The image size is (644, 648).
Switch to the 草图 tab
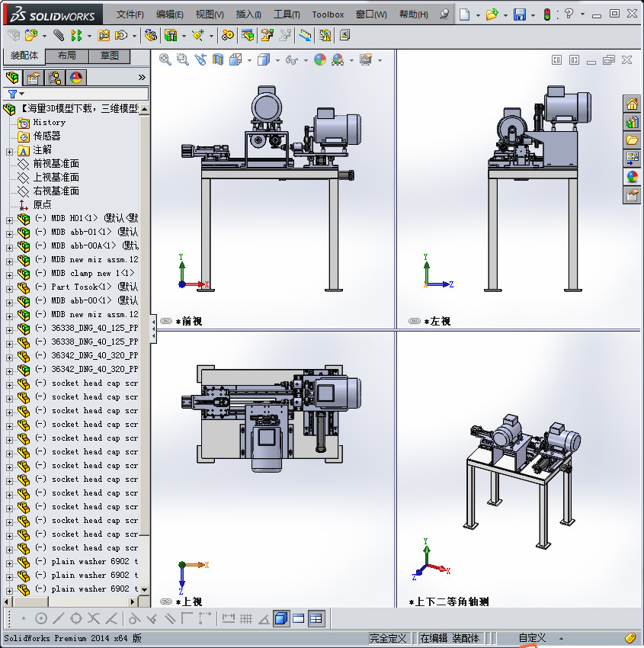[x=110, y=56]
